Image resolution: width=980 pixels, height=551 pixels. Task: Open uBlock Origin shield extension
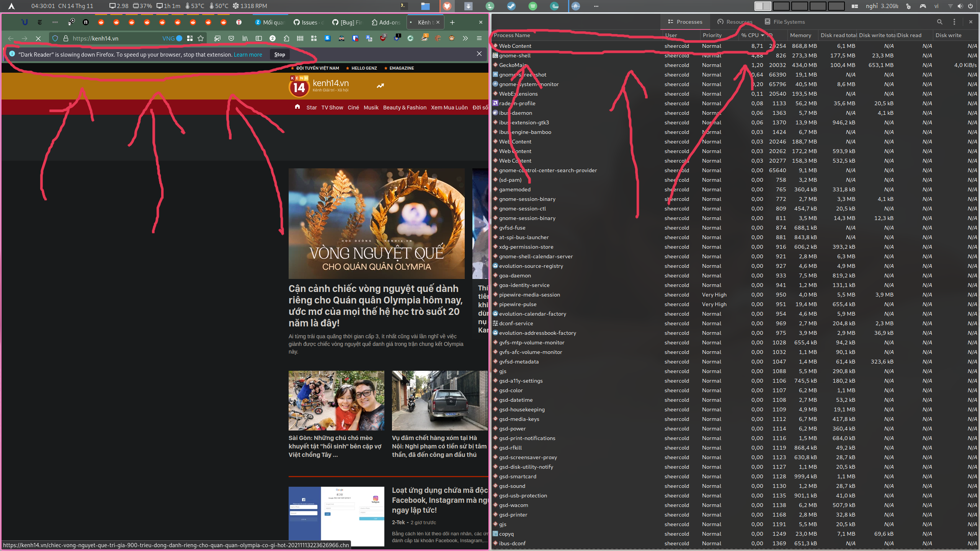coord(383,38)
